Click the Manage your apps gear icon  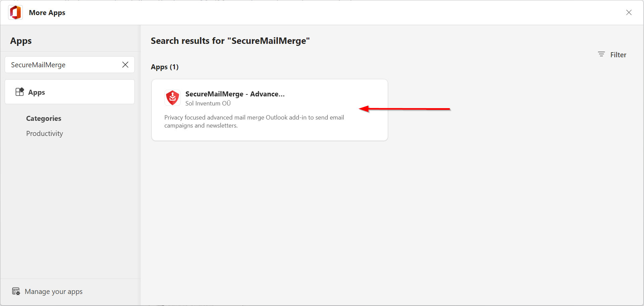pos(16,291)
